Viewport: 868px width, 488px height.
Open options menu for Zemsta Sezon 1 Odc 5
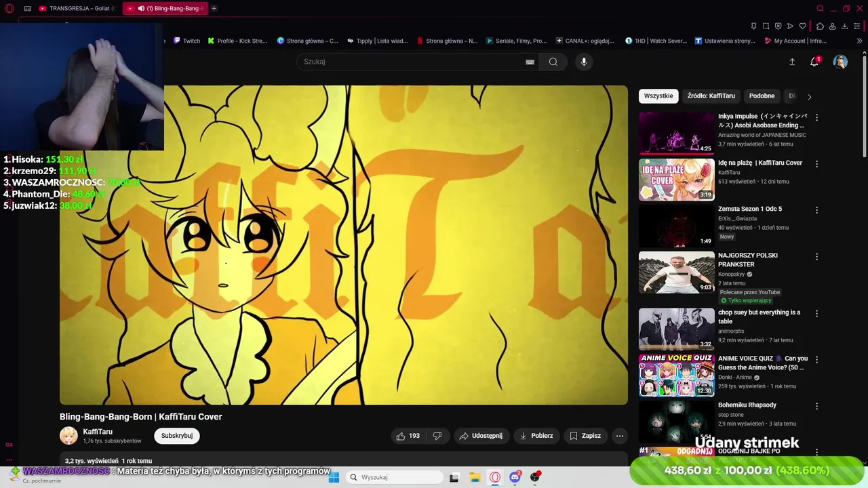pos(816,210)
